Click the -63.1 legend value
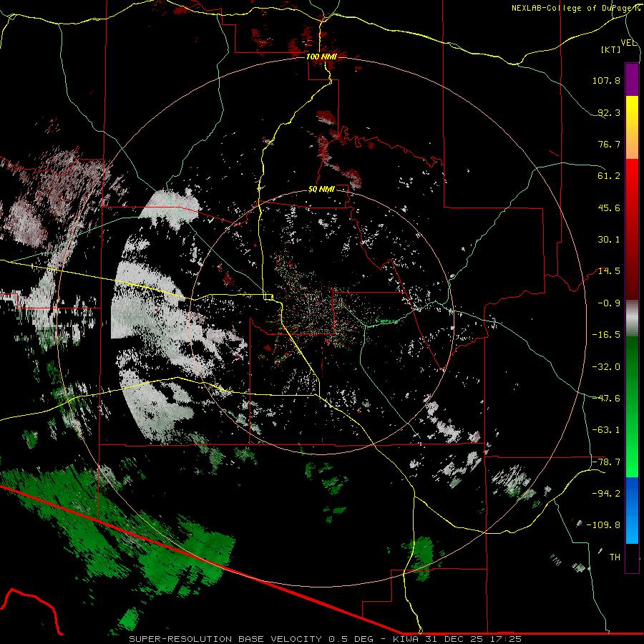This screenshot has width=644, height=644. click(606, 430)
